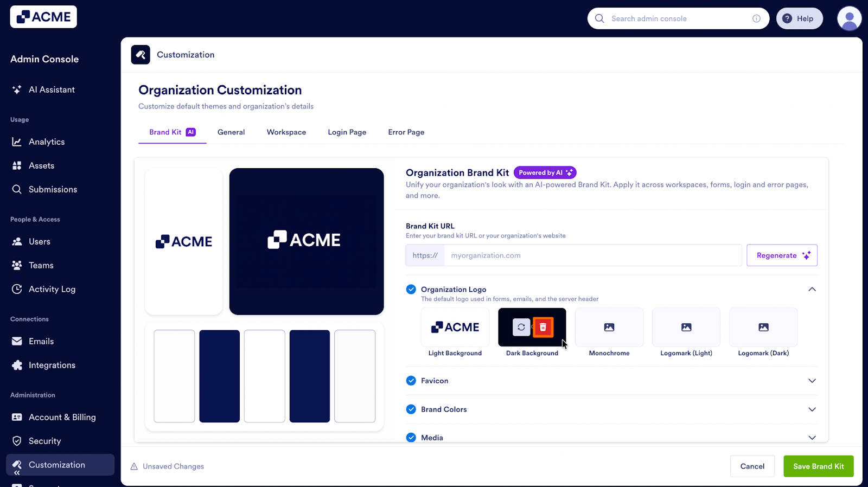Screen dimensions: 868x487
Task: Toggle the Brand Colors check circle
Action: point(411,409)
